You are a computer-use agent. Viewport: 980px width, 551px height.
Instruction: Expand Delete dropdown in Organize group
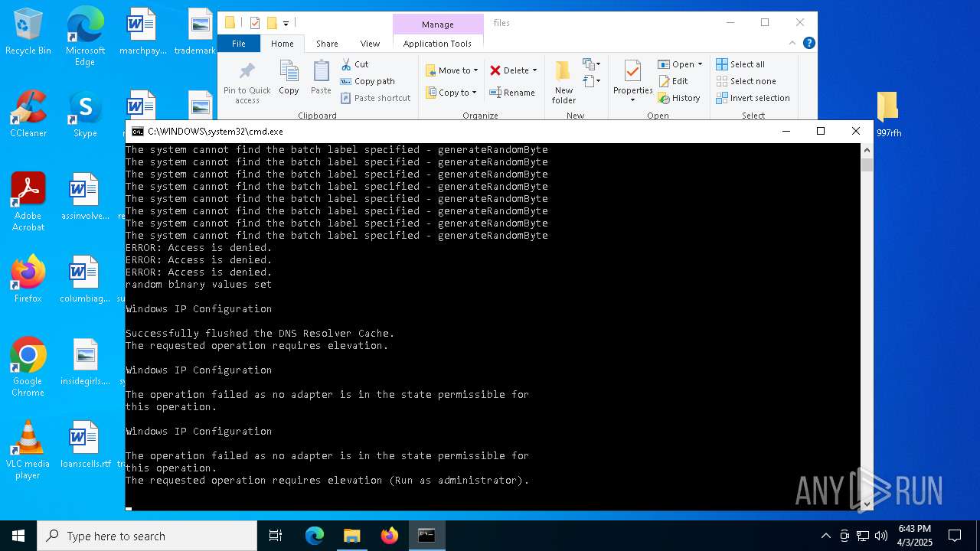(x=534, y=70)
